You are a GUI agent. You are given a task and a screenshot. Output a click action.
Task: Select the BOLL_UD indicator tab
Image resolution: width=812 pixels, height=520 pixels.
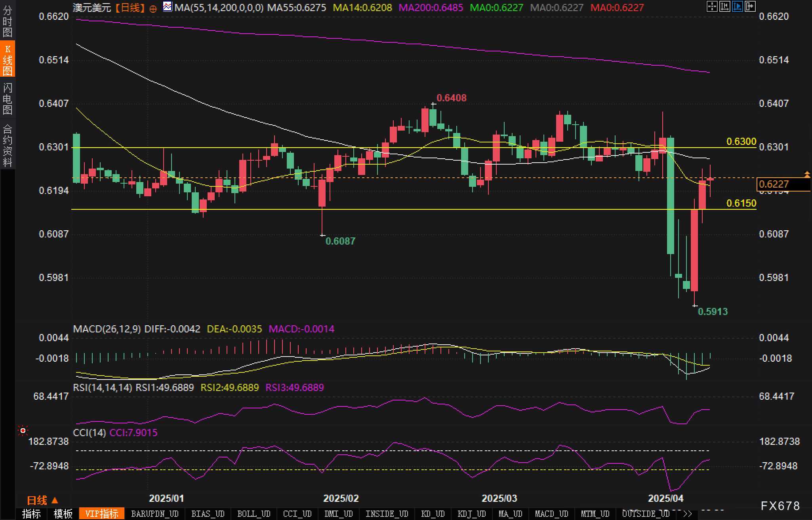point(254,514)
